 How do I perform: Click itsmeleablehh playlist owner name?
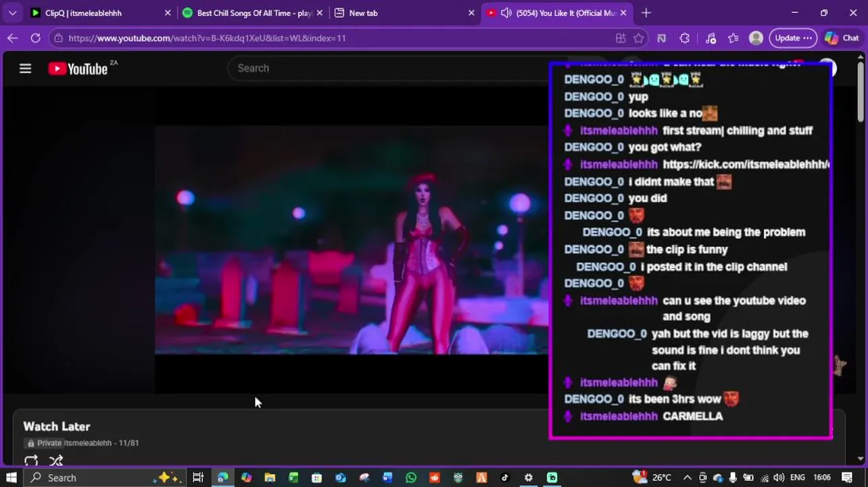coord(88,443)
